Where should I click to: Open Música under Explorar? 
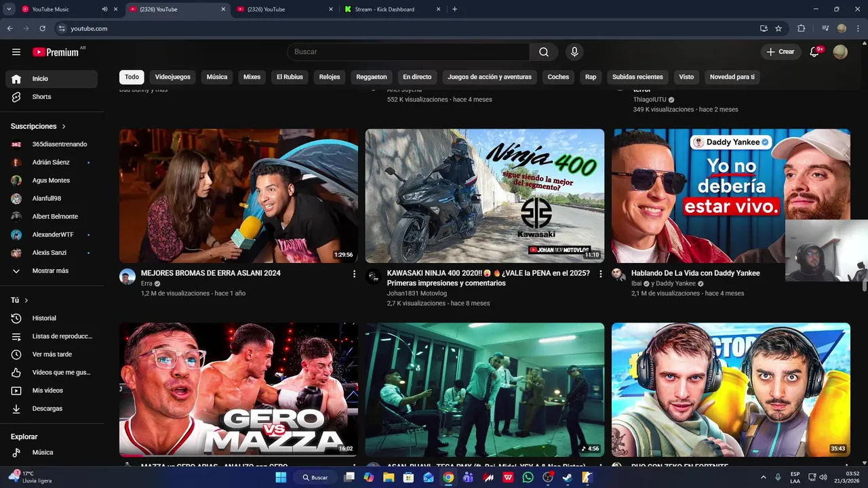coord(52,452)
